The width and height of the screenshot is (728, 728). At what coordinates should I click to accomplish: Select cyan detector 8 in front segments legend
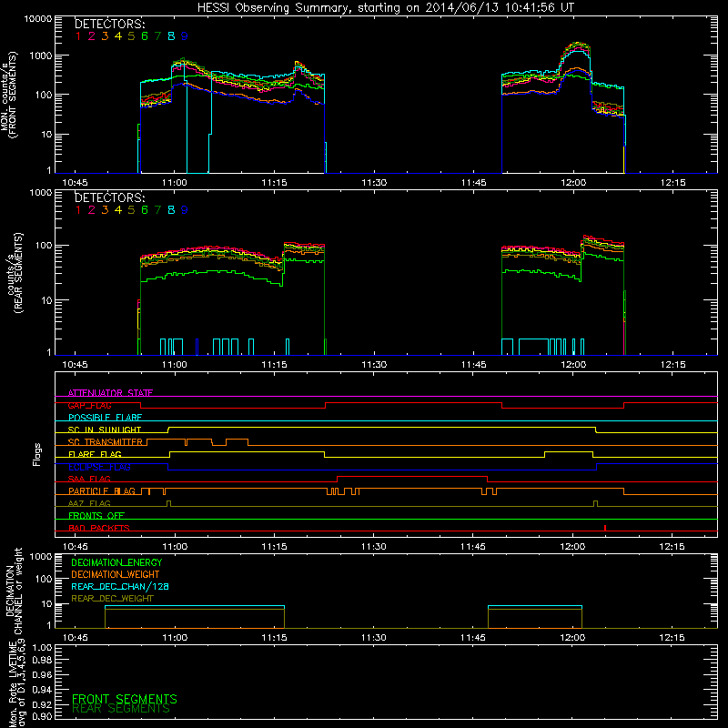171,36
